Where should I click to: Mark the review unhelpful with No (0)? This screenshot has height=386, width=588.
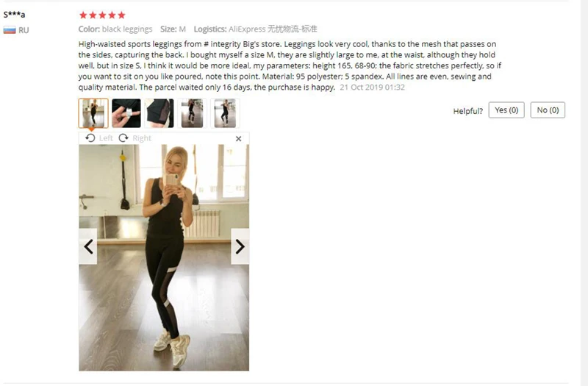coord(548,110)
